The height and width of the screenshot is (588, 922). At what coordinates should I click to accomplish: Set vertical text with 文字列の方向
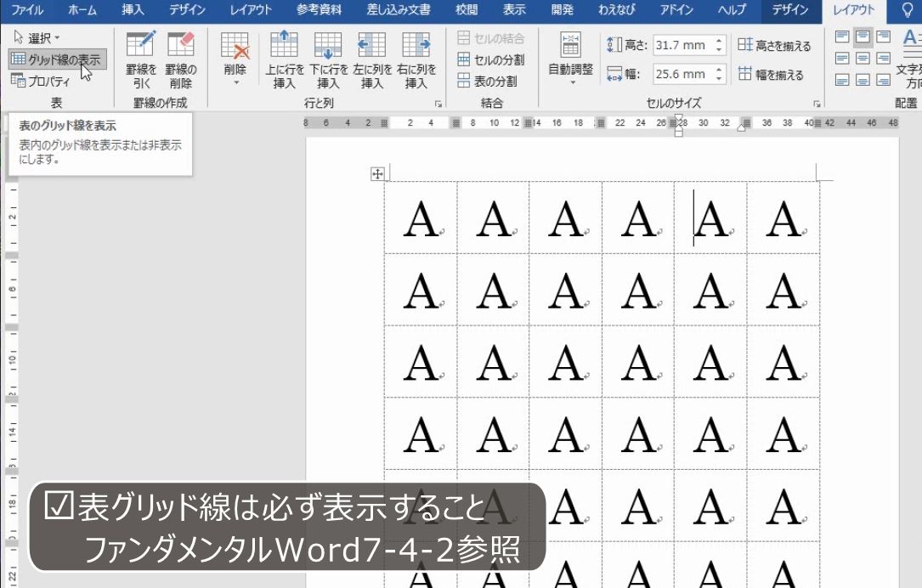click(911, 58)
